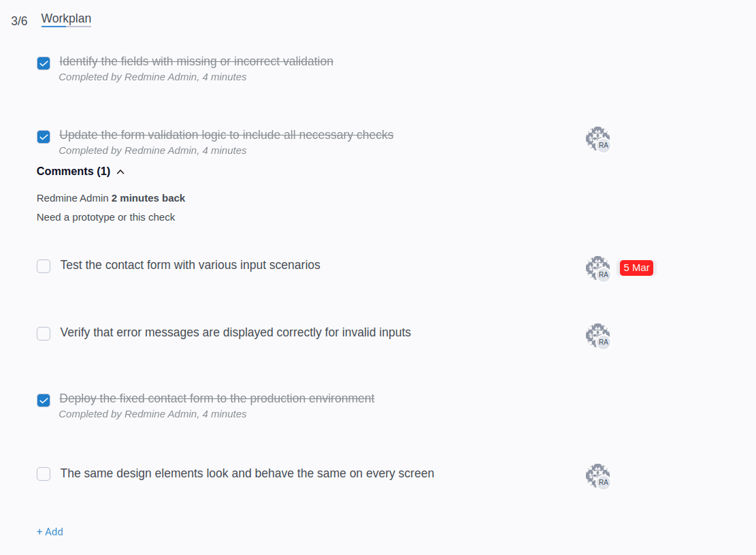Click assignee avatar on Update form validation item
This screenshot has height=555, width=756.
(598, 139)
